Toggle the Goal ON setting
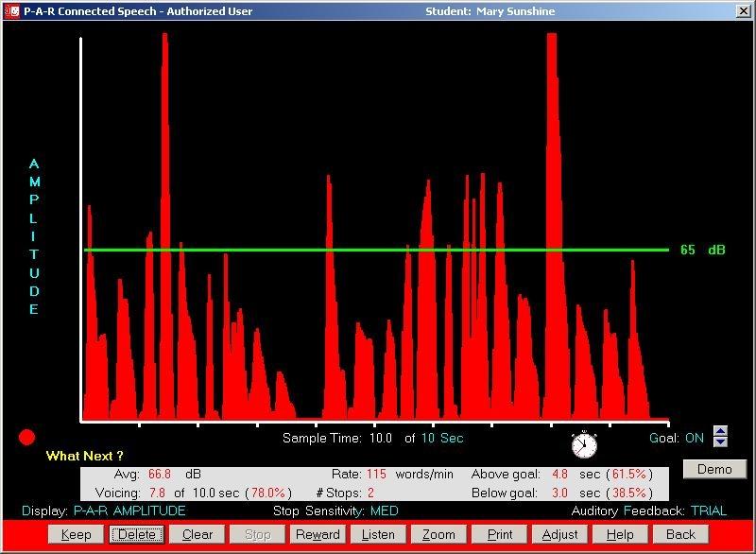Image resolution: width=756 pixels, height=554 pixels. (695, 439)
